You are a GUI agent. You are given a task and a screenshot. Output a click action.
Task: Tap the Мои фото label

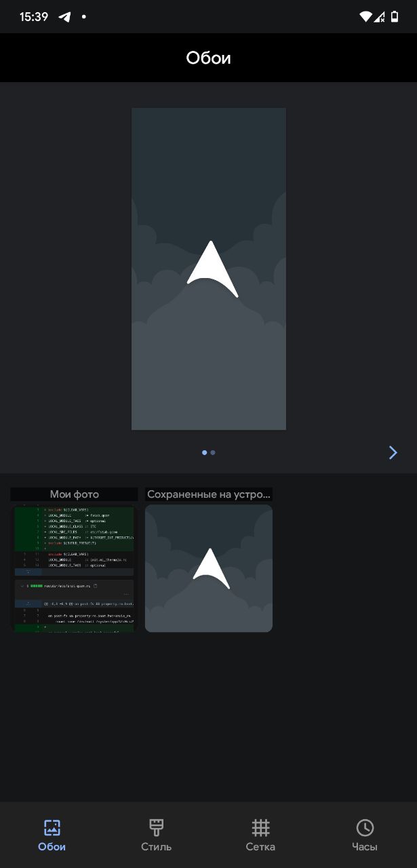(74, 494)
